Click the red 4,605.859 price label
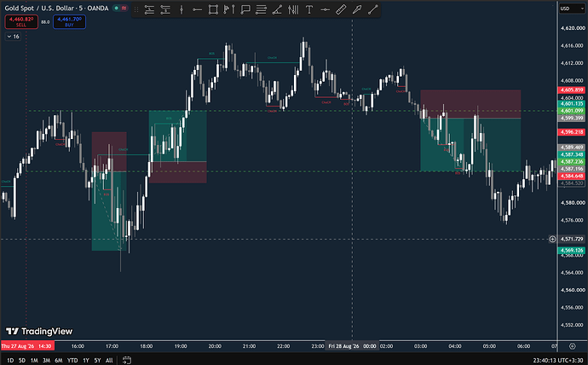Image resolution: width=588 pixels, height=365 pixels. tap(572, 90)
